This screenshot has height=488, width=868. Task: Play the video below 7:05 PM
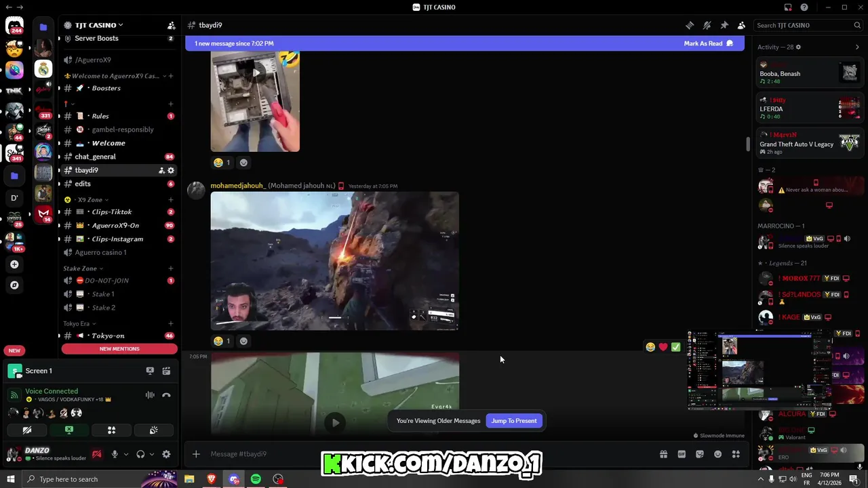pyautogui.click(x=335, y=423)
